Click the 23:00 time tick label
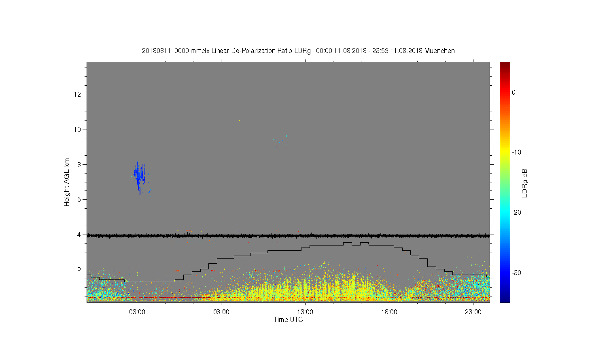 pyautogui.click(x=473, y=312)
